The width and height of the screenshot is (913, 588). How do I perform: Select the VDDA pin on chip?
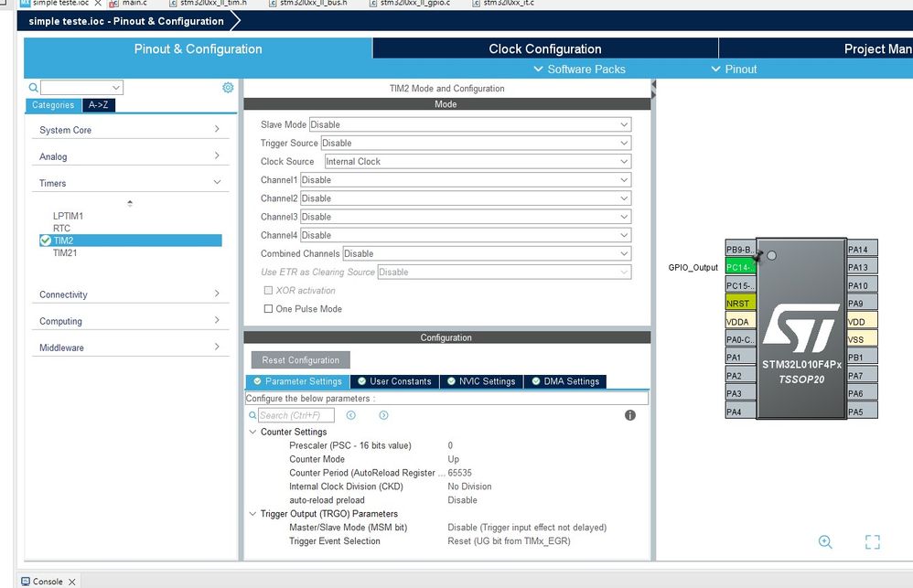[740, 321]
